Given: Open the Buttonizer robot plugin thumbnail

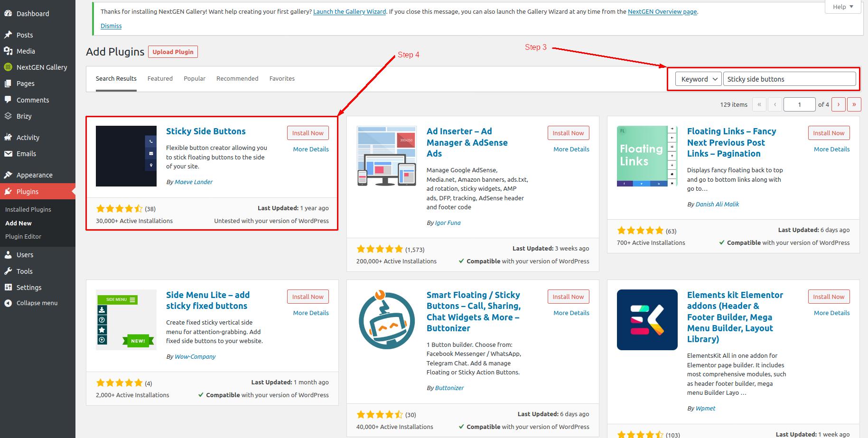Looking at the screenshot, I should point(387,320).
